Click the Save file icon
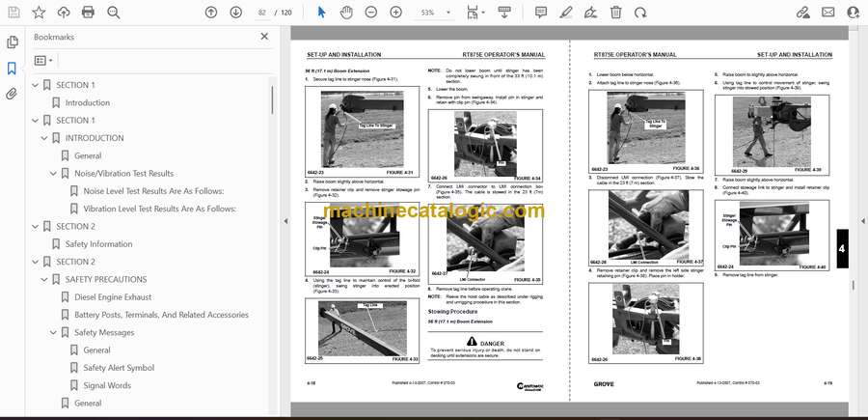868x420 pixels. point(14,13)
